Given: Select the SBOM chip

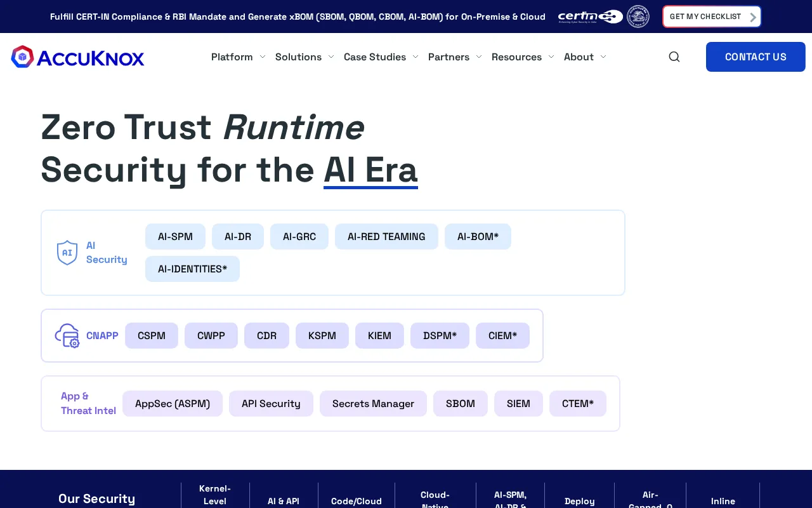Looking at the screenshot, I should click(461, 404).
